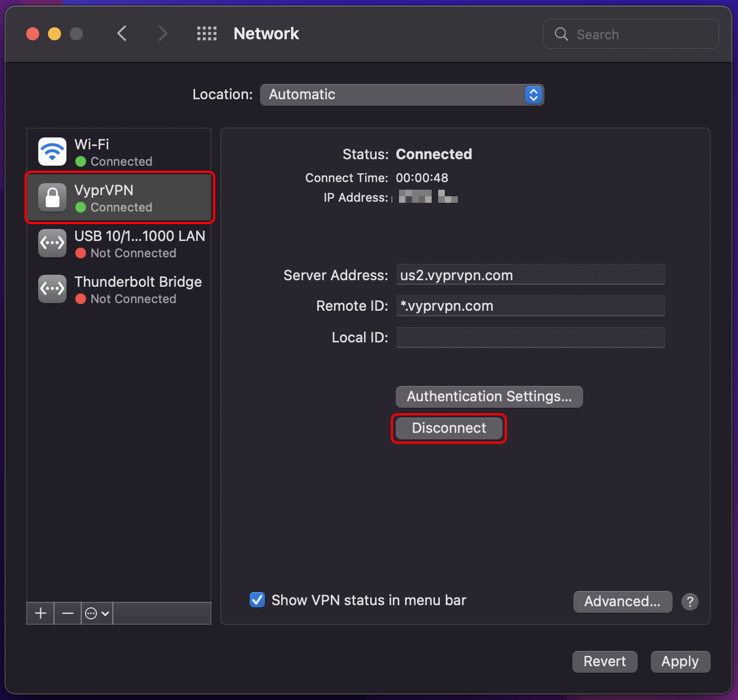The height and width of the screenshot is (700, 738).
Task: Navigate back with the back arrow
Action: [x=122, y=33]
